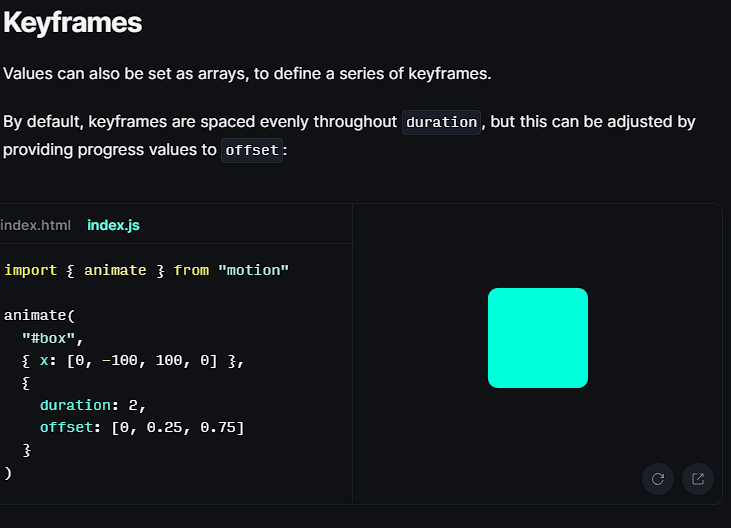731x528 pixels.
Task: Click the "motion" string in the import line
Action: coord(253,270)
